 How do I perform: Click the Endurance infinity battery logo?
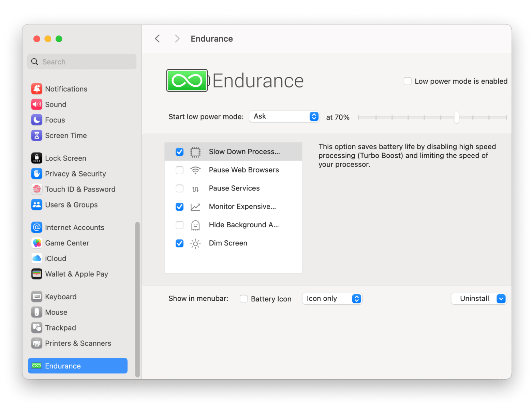pyautogui.click(x=187, y=81)
